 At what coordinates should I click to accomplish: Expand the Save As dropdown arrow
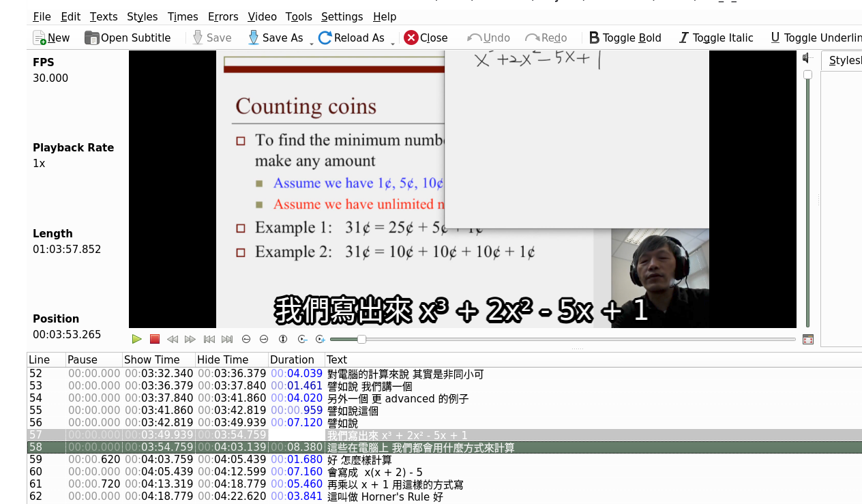point(312,43)
